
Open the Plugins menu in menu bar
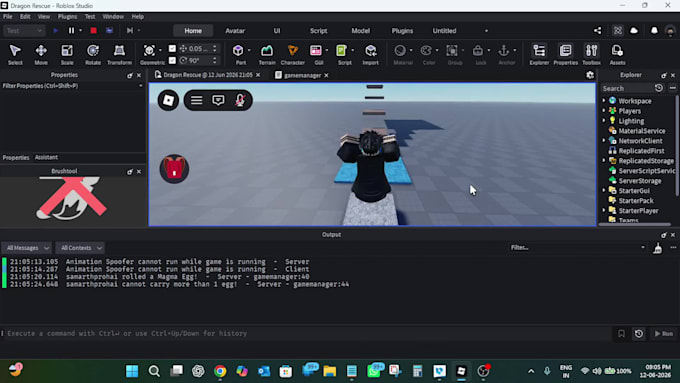67,16
